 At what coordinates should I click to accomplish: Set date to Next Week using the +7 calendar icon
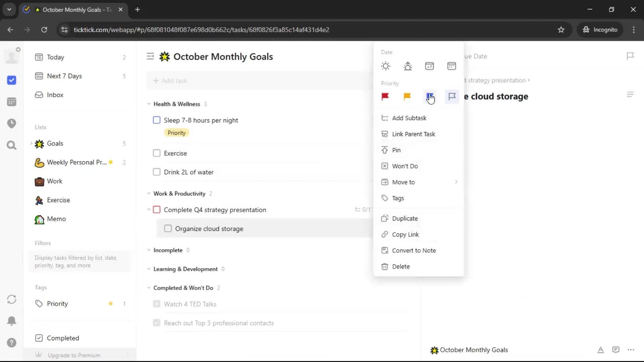coord(429,66)
